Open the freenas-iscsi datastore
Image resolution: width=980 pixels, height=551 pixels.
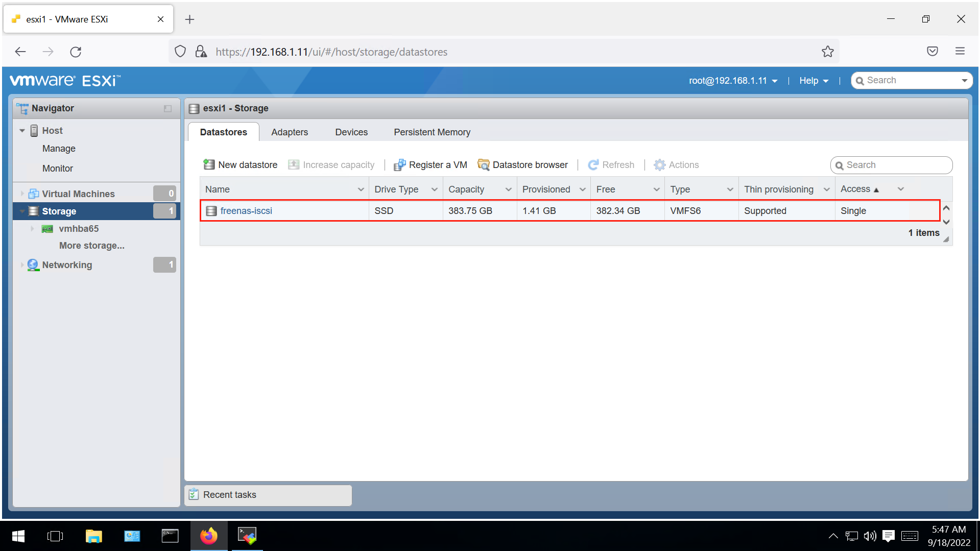[x=246, y=210]
